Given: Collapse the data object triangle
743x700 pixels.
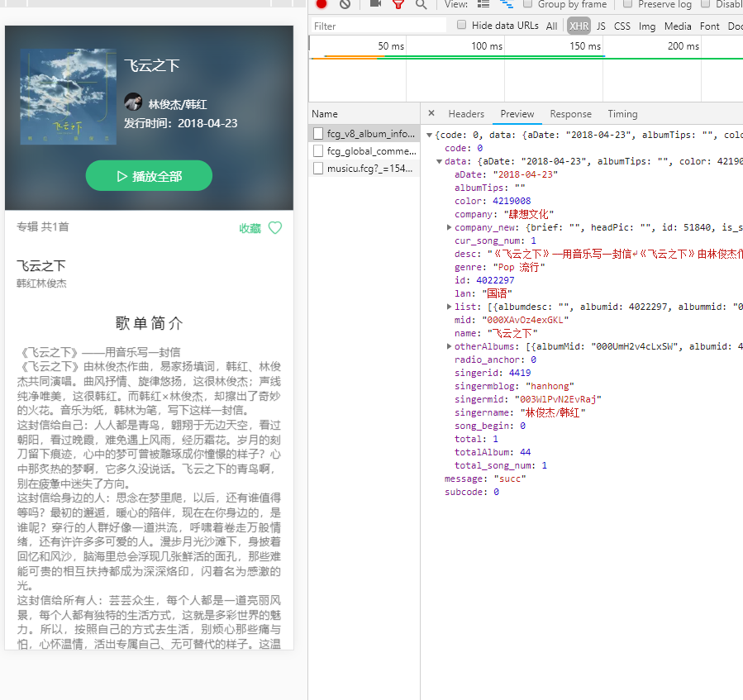Looking at the screenshot, I should pyautogui.click(x=439, y=162).
